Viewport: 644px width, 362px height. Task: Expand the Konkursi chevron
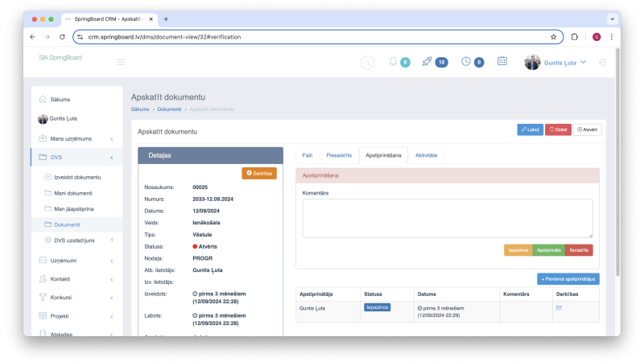112,298
